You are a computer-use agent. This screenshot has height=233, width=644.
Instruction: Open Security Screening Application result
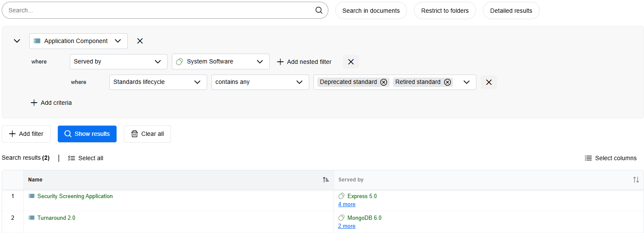75,196
